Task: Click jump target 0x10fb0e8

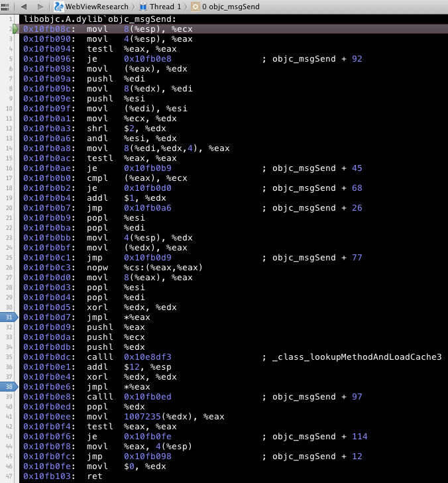Action: 148,59
